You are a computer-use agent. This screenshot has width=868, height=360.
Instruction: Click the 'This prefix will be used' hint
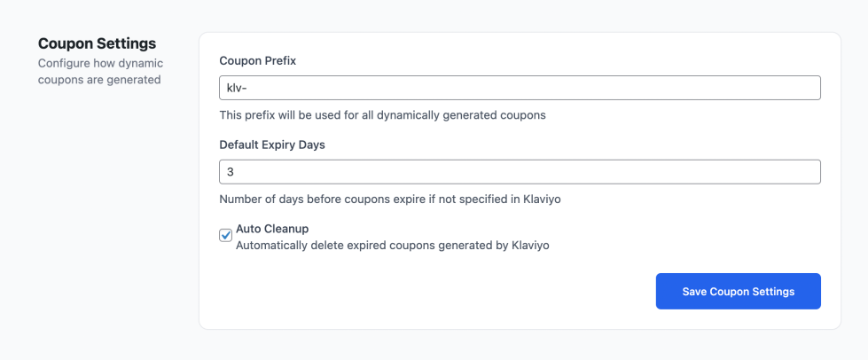tap(381, 114)
